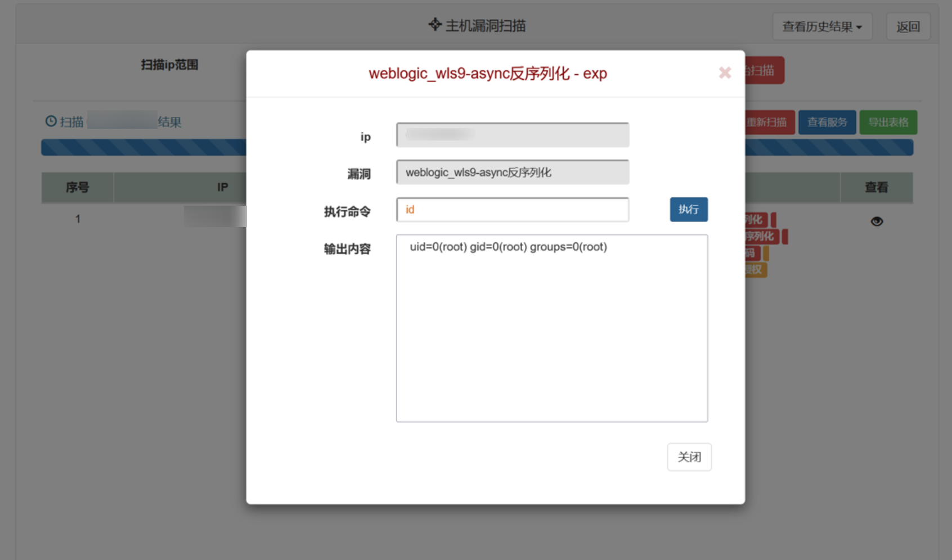952x560 pixels.
Task: Open the 查看历史结果 dropdown
Action: [x=822, y=26]
